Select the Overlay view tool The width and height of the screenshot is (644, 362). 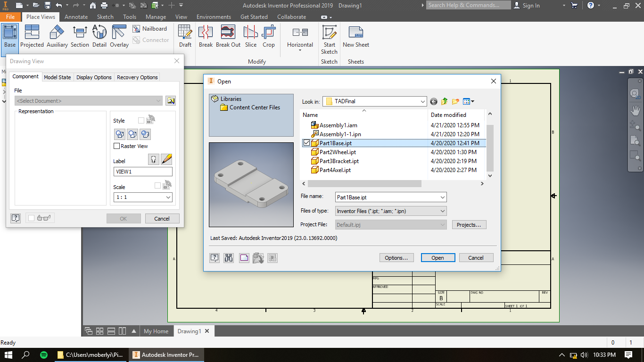119,36
